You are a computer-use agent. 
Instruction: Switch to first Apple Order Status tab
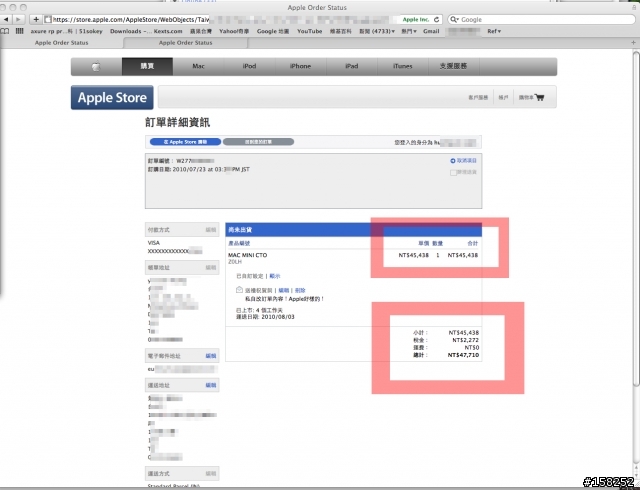(62, 42)
